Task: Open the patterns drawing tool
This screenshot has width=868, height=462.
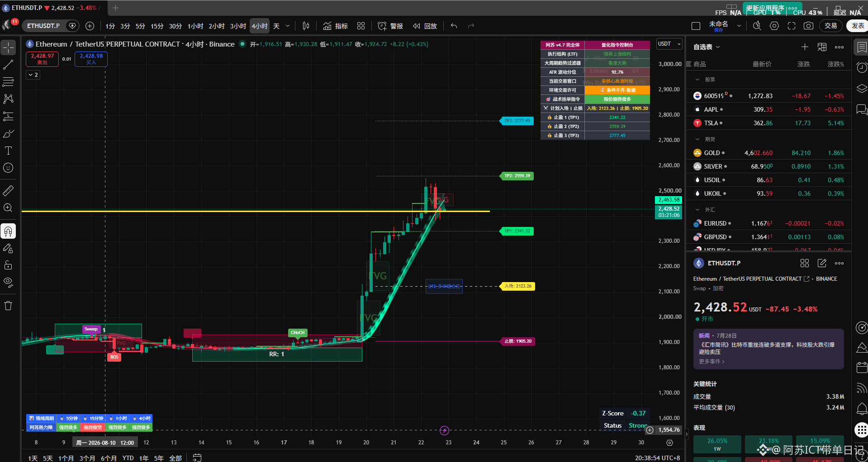Action: pyautogui.click(x=8, y=99)
